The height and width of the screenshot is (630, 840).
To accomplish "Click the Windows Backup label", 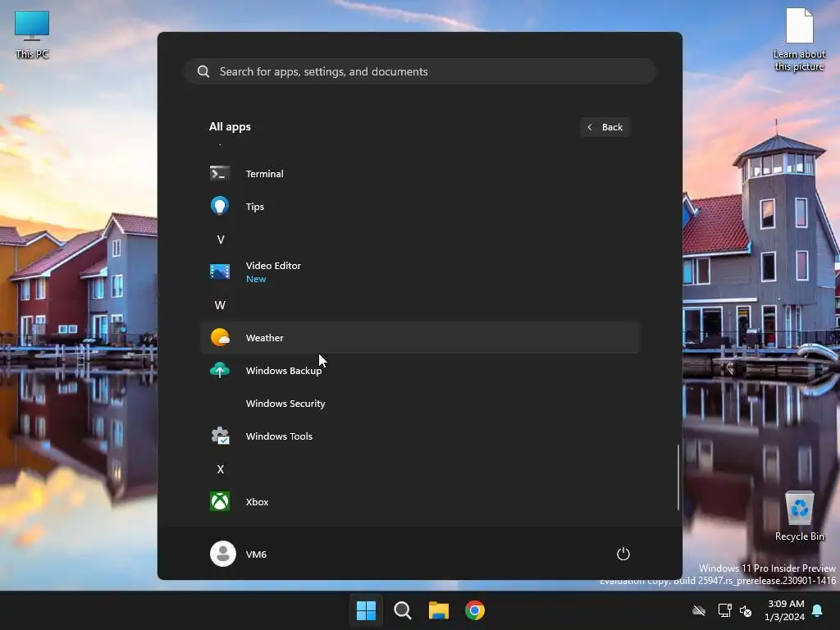I will point(283,371).
